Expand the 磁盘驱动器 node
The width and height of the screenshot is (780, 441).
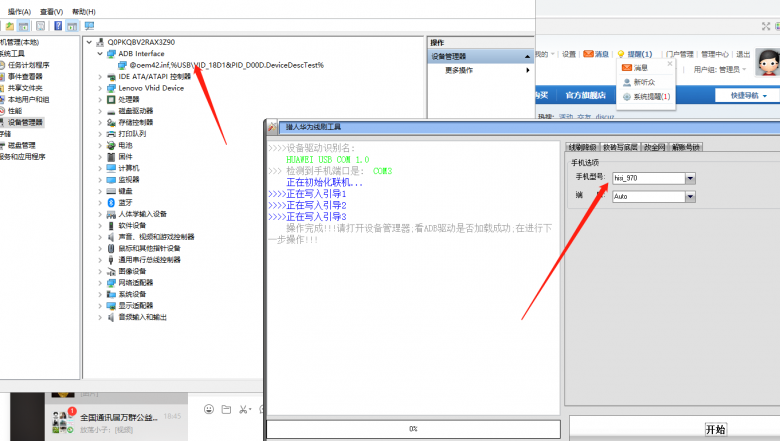[100, 111]
